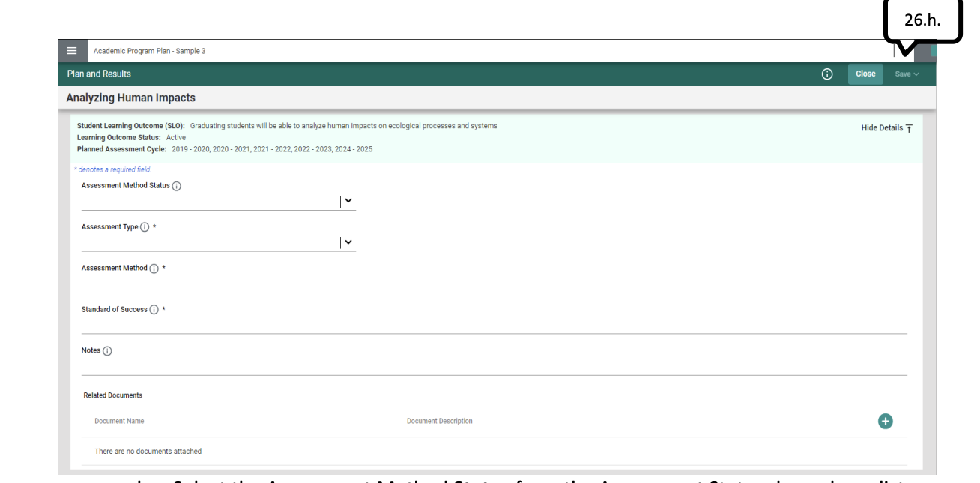Screen dimensions: 980x483
Task: Click the info icon beside Assessment Type
Action: point(144,226)
